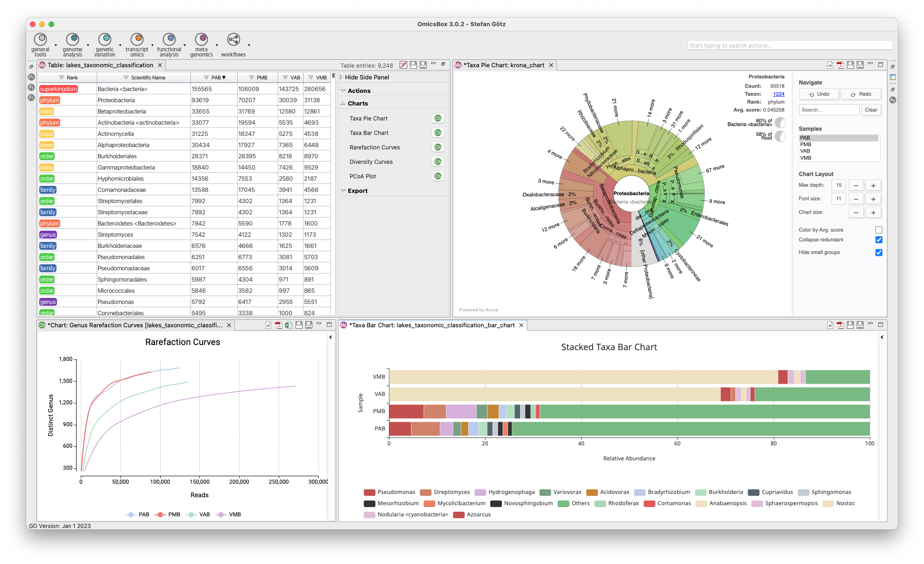Enable Color by Avg. score checkbox
The height and width of the screenshot is (564, 924).
879,230
